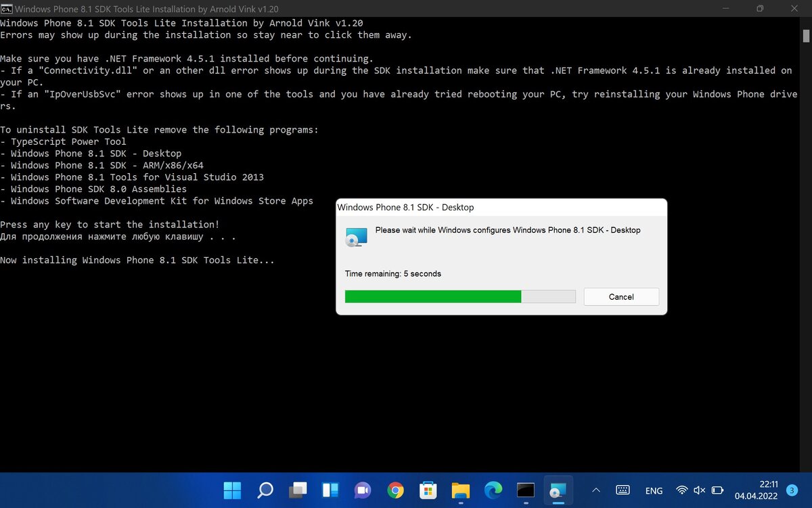This screenshot has height=508, width=812.
Task: Click the installer disc icon in dialog
Action: click(356, 237)
